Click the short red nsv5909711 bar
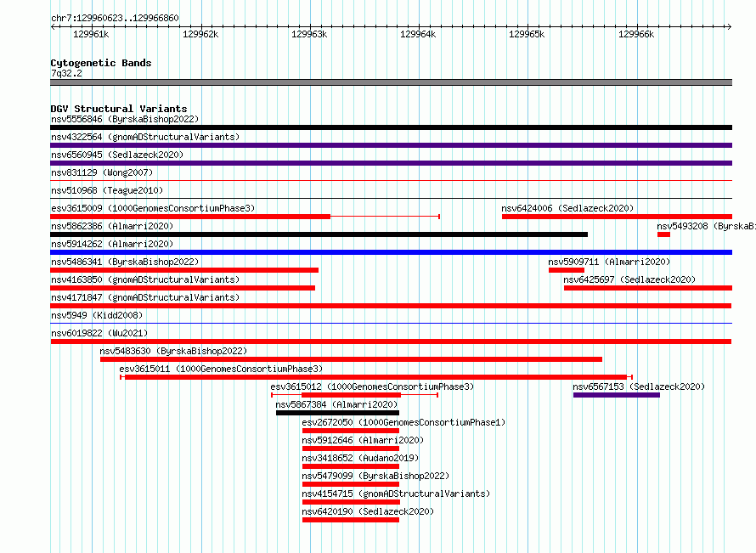 click(x=567, y=270)
